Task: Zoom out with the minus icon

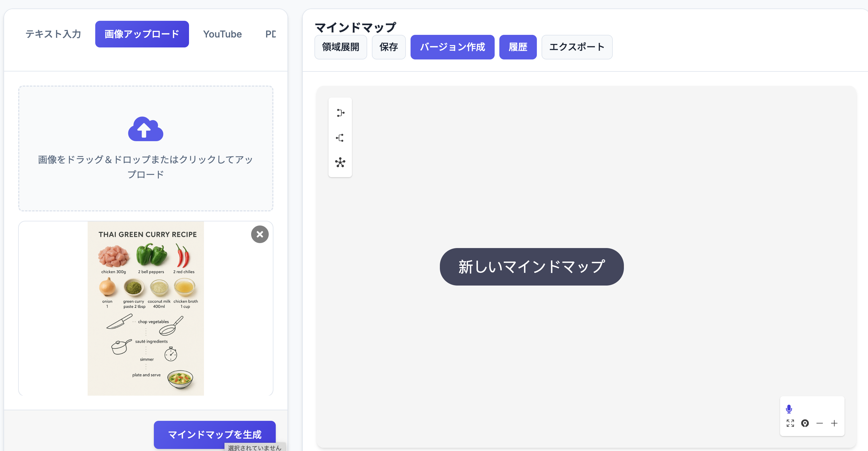Action: click(819, 423)
